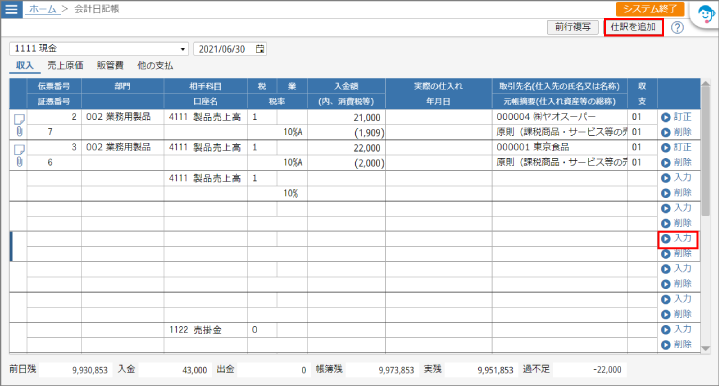Click the red-highlighted 入力 button
Screen dimensions: 719x386
678,239
